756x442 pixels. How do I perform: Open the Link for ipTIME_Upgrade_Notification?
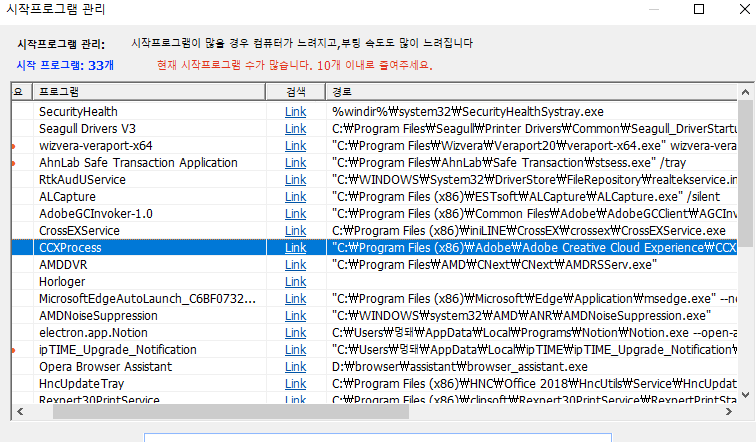point(295,350)
